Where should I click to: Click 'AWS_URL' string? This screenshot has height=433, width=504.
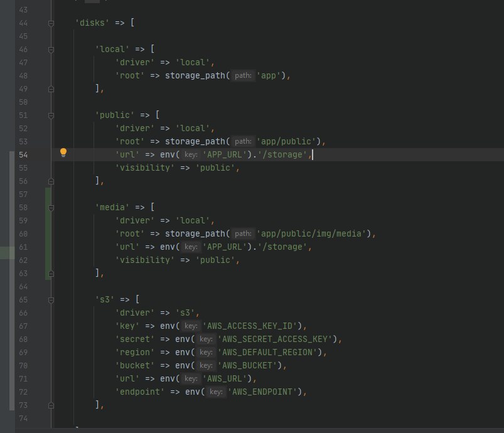pyautogui.click(x=224, y=378)
